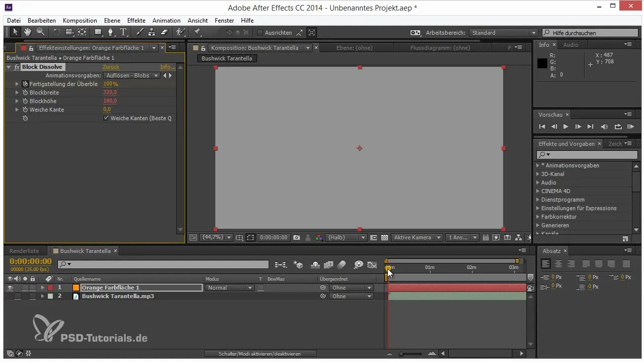The width and height of the screenshot is (644, 362).
Task: Select the Rectangle shape tool
Action: (x=99, y=32)
